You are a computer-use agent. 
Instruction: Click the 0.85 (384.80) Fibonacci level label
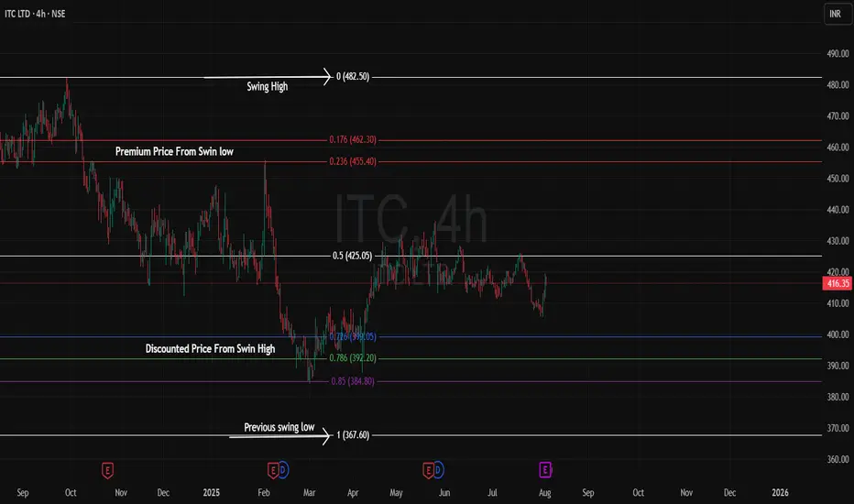(x=353, y=381)
